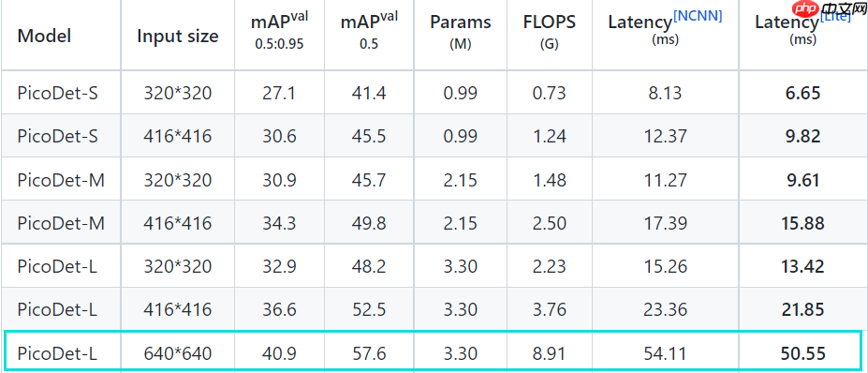Click the 17.39 NCNN latency cell

tap(666, 223)
